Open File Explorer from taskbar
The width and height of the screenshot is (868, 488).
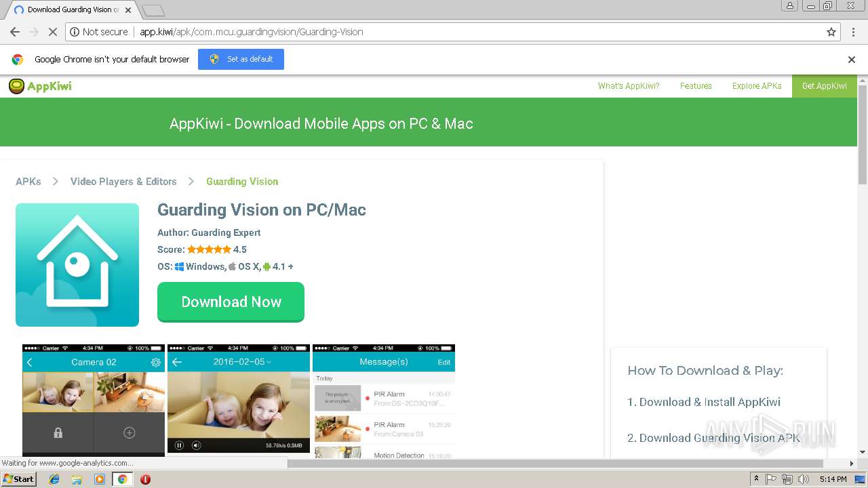77,479
